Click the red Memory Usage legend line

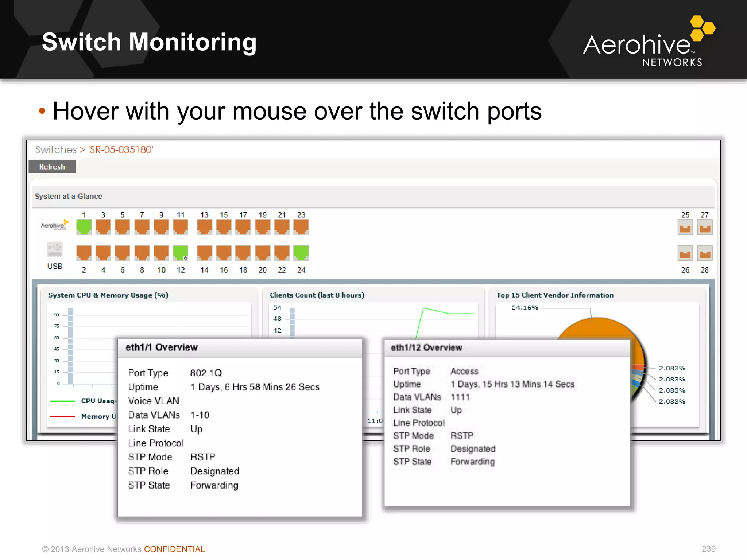coord(63,416)
